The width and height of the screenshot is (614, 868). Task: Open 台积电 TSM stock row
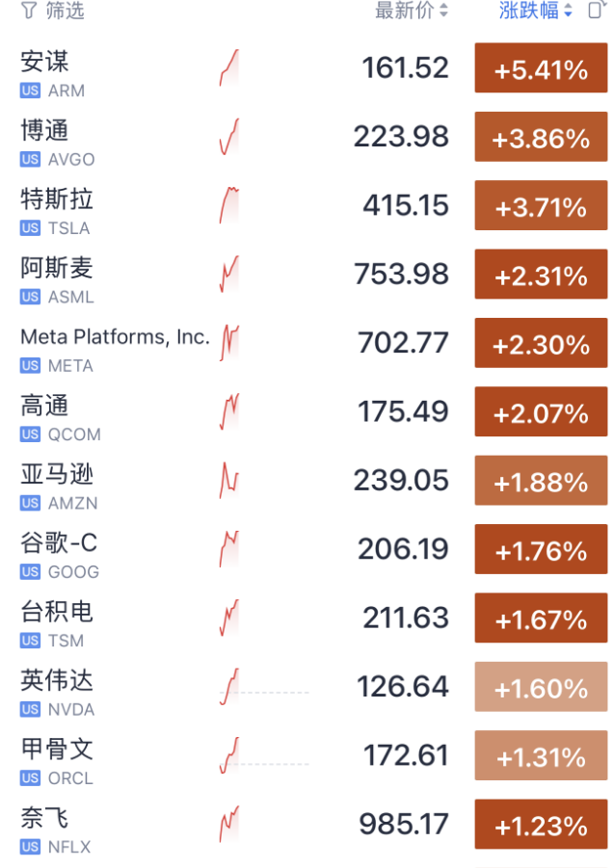click(307, 618)
